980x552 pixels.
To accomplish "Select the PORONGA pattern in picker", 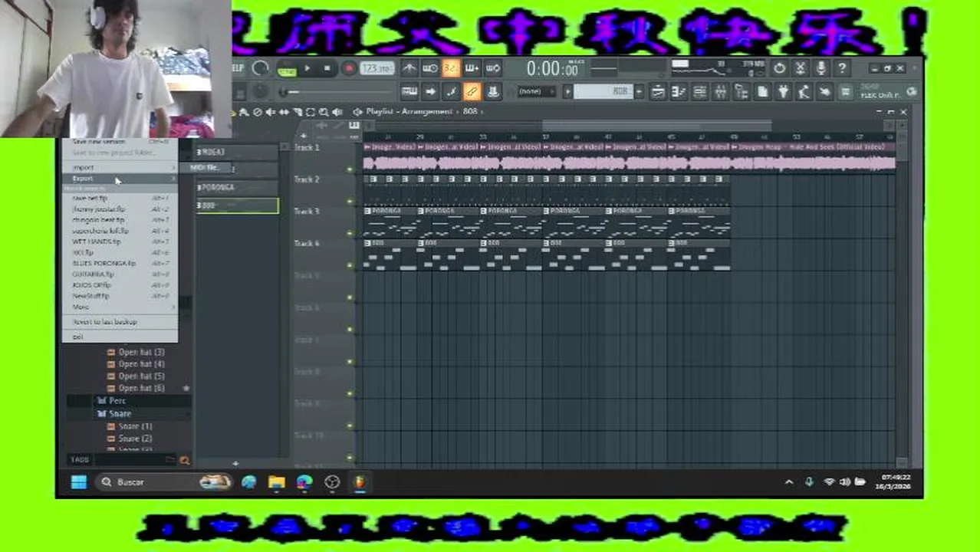I will click(238, 187).
